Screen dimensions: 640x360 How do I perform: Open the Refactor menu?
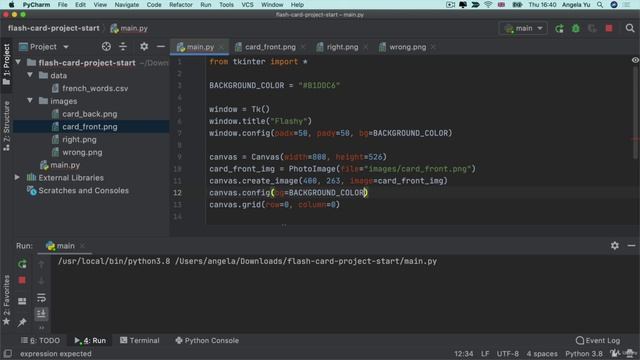coord(181,5)
